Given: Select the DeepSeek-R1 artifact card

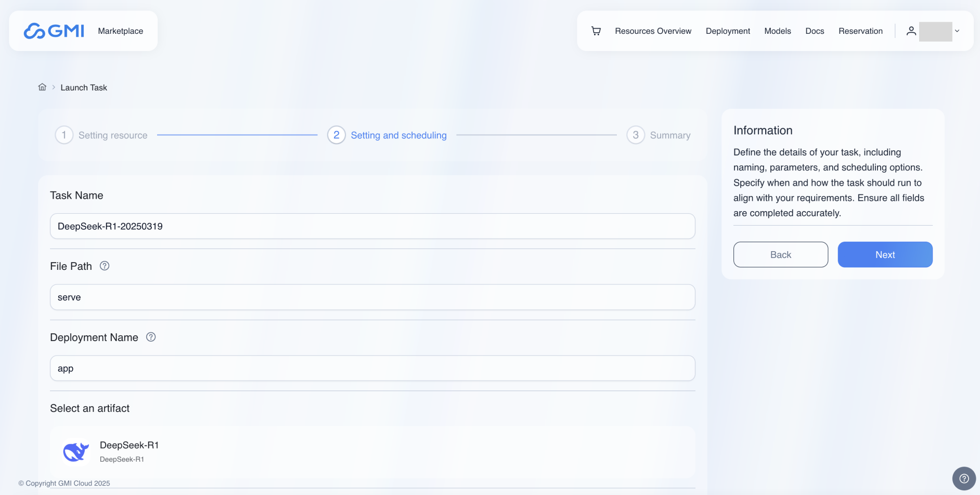Looking at the screenshot, I should 372,452.
